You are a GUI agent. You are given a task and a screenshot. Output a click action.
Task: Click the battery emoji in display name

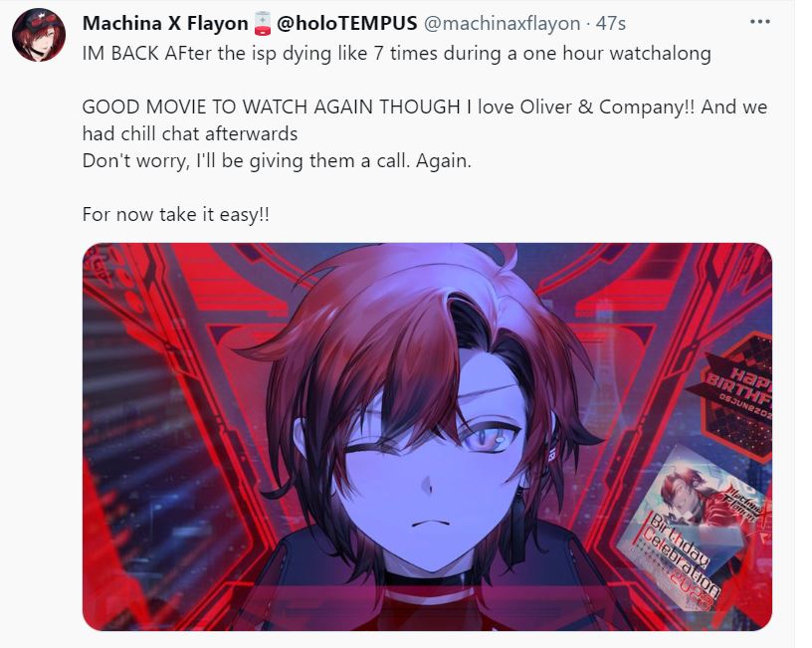click(x=263, y=23)
